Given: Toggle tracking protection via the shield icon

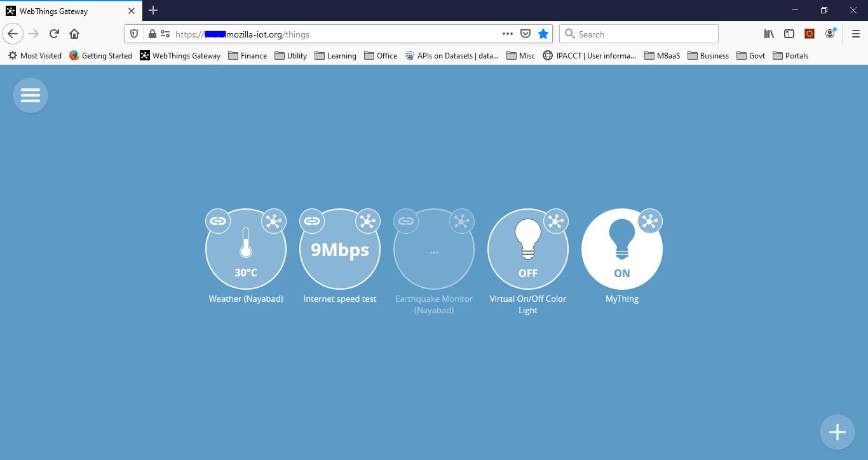Looking at the screenshot, I should tap(134, 34).
